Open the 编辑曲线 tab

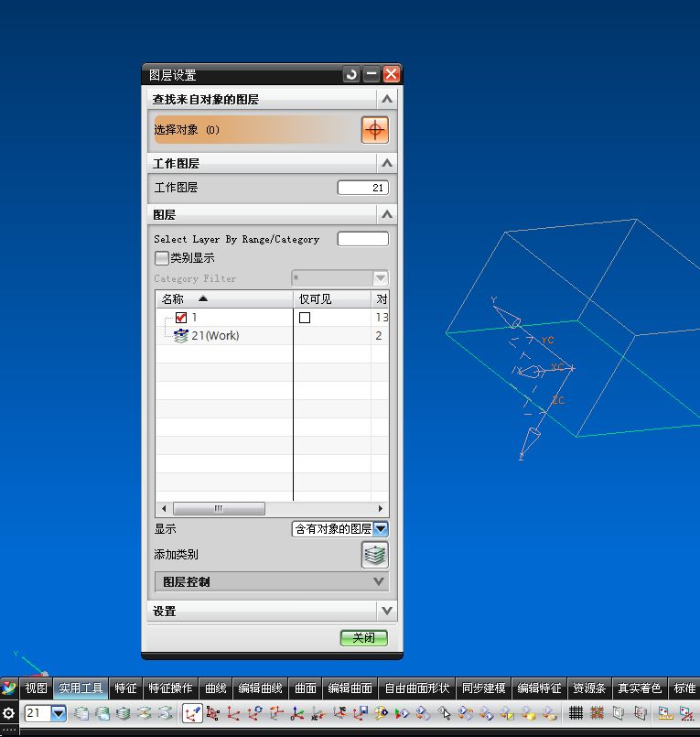click(260, 688)
